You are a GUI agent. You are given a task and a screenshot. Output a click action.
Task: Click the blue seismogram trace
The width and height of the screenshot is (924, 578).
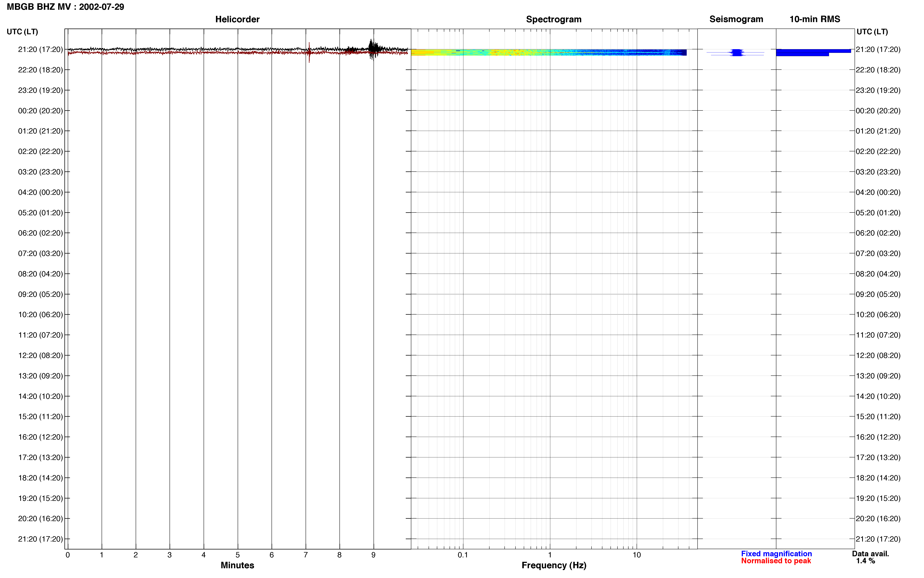(736, 53)
